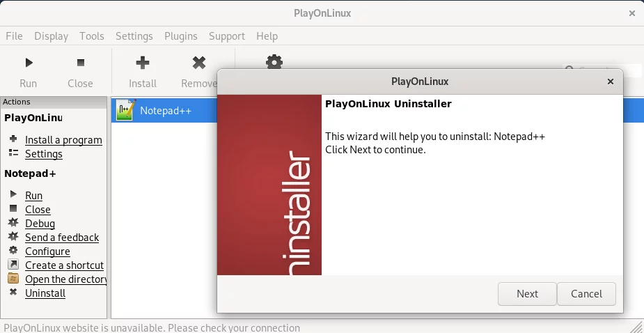Click status bar website unavailable message
This screenshot has width=644, height=333.
tap(152, 328)
